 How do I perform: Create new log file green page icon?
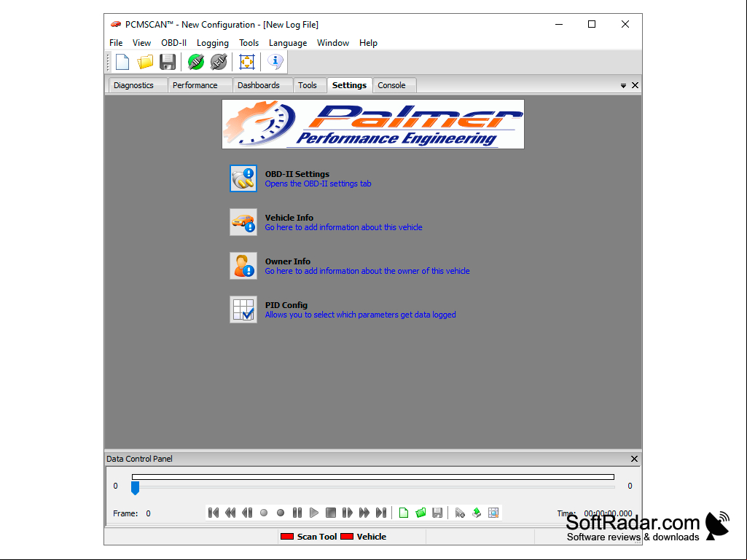coord(404,513)
